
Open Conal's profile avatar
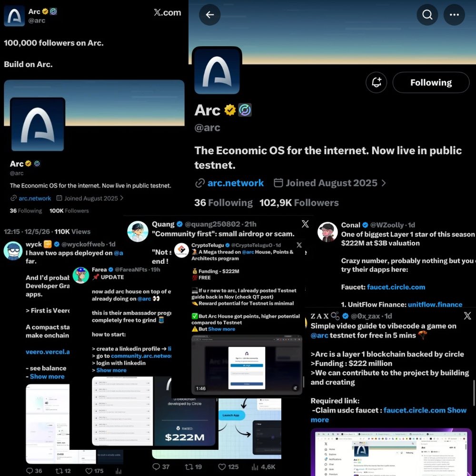coord(327,232)
